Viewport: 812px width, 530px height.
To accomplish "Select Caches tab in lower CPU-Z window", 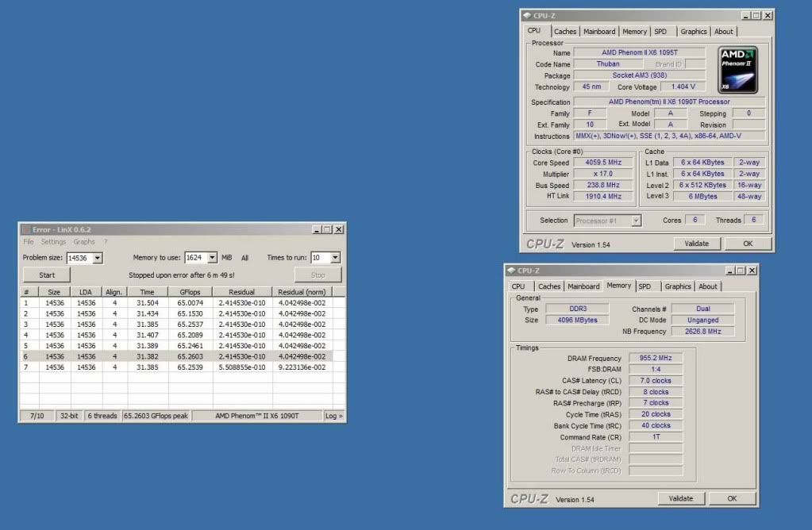I will (x=549, y=286).
